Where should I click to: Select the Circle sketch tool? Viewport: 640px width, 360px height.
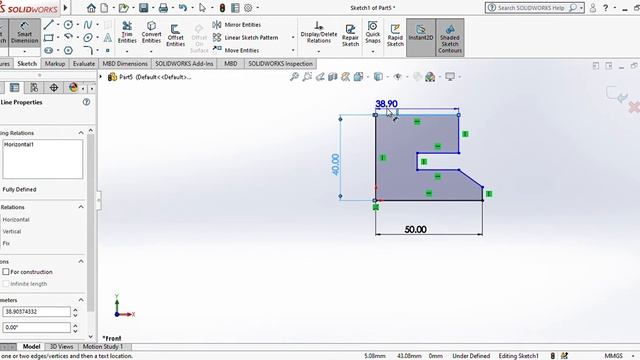68,24
